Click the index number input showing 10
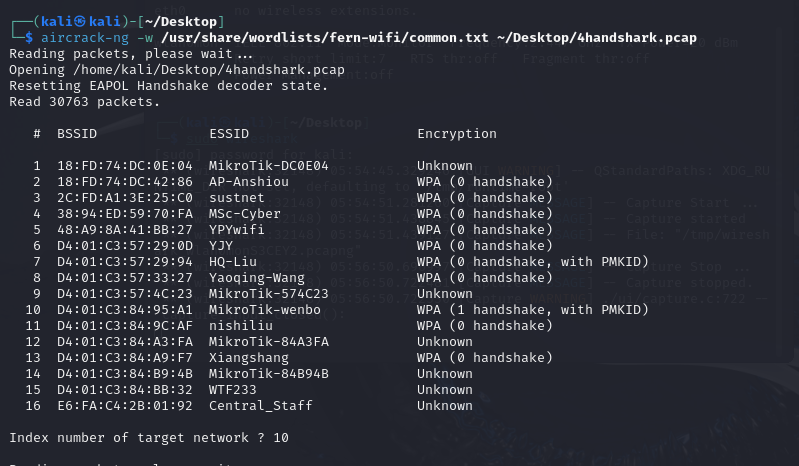Viewport: 799px width, 466px height. pyautogui.click(x=281, y=438)
